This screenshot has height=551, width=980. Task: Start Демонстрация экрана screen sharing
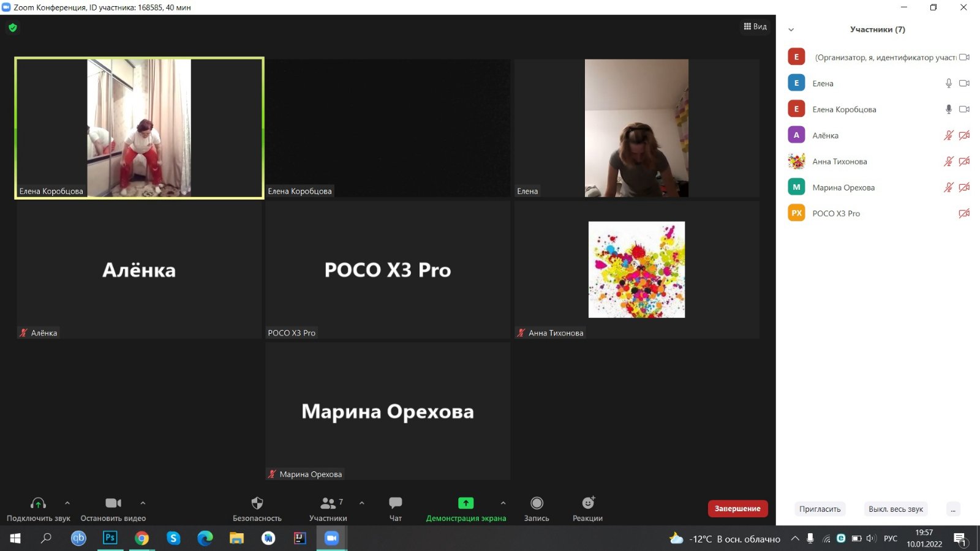tap(466, 509)
